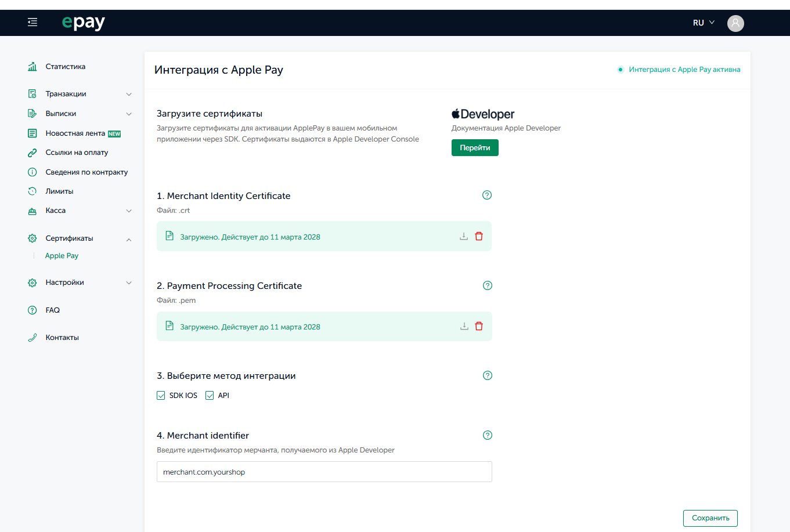The image size is (790, 532).
Task: Click the Транзакции sidebar icon
Action: (x=33, y=94)
